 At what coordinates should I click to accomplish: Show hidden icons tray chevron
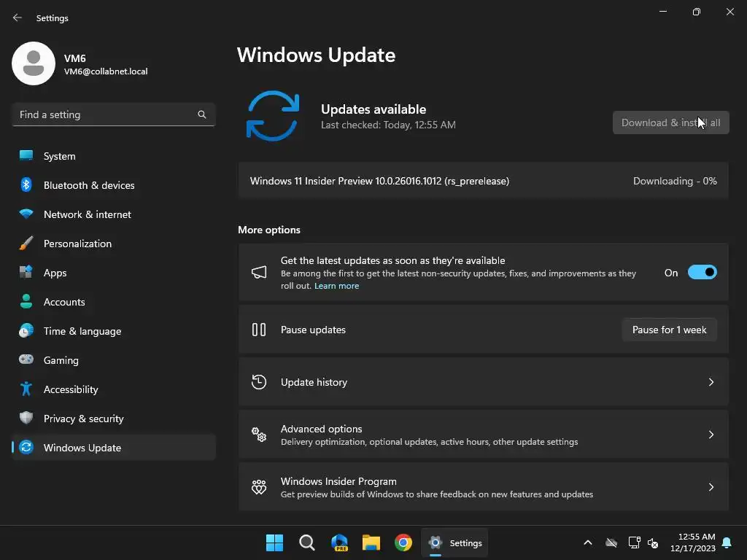pyautogui.click(x=588, y=542)
